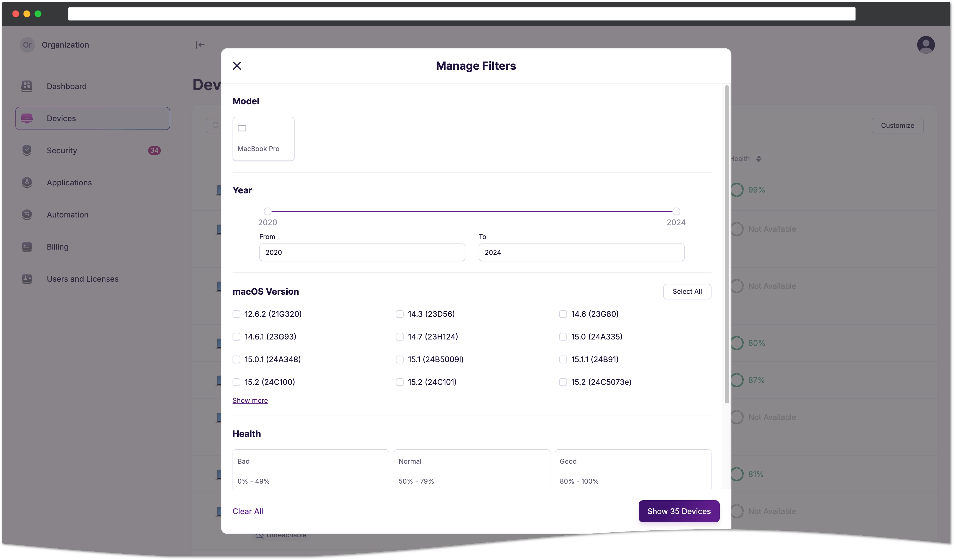Click the user profile avatar icon
Viewport: 954px width, 560px height.
pyautogui.click(x=925, y=45)
